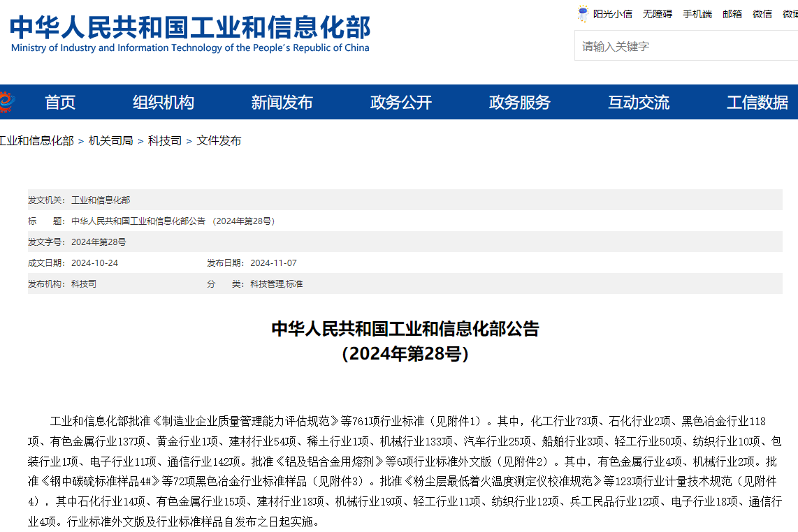Open the 首页 home menu

click(x=60, y=103)
